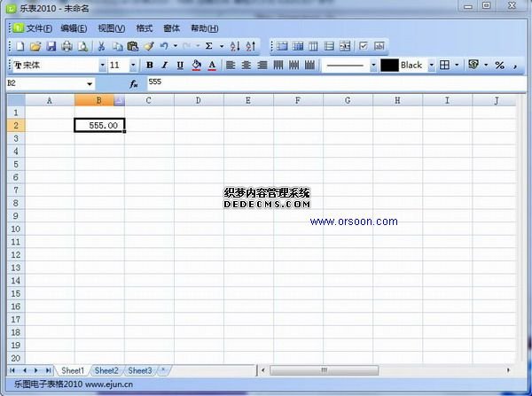Add a new sheet with the tab star button

(163, 370)
